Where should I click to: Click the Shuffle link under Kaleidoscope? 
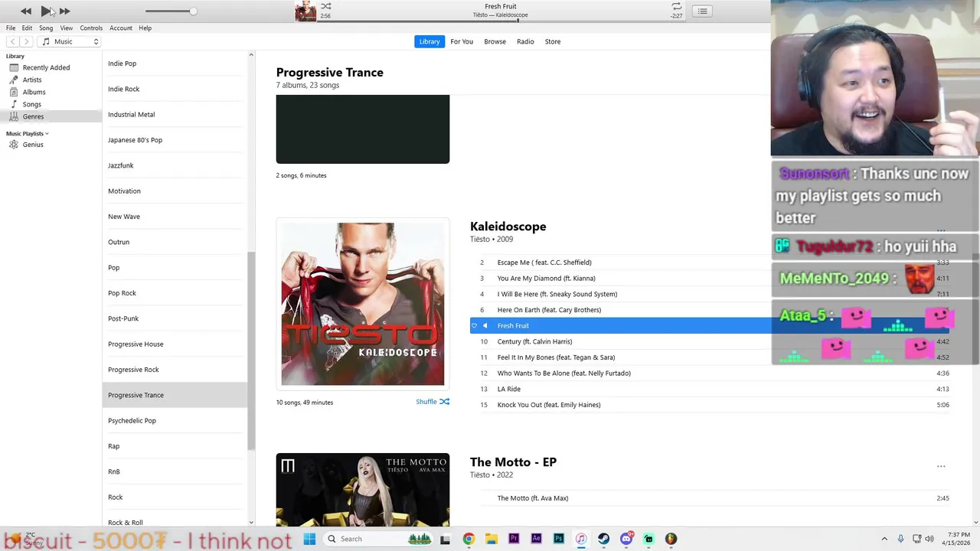click(433, 402)
